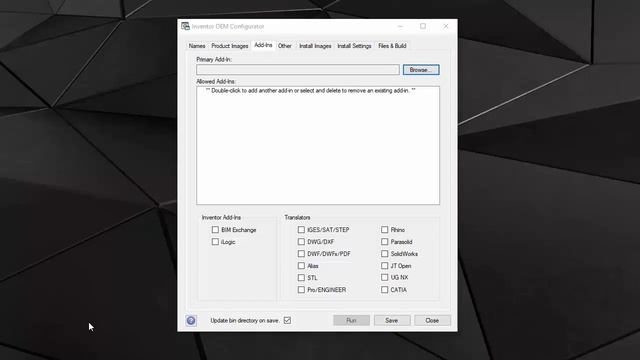Switch to Install Settings tab
The height and width of the screenshot is (360, 640).
tap(354, 46)
